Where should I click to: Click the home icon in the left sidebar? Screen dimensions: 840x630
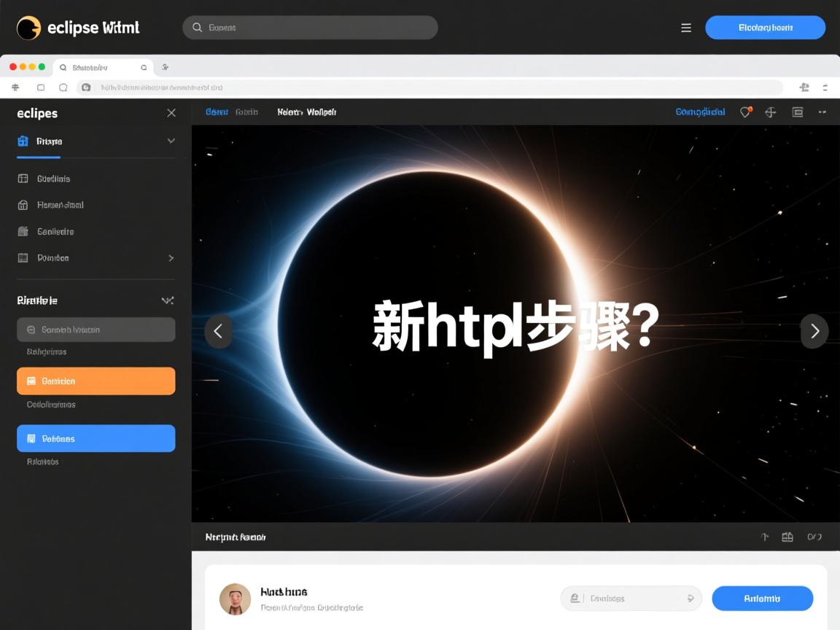24,205
